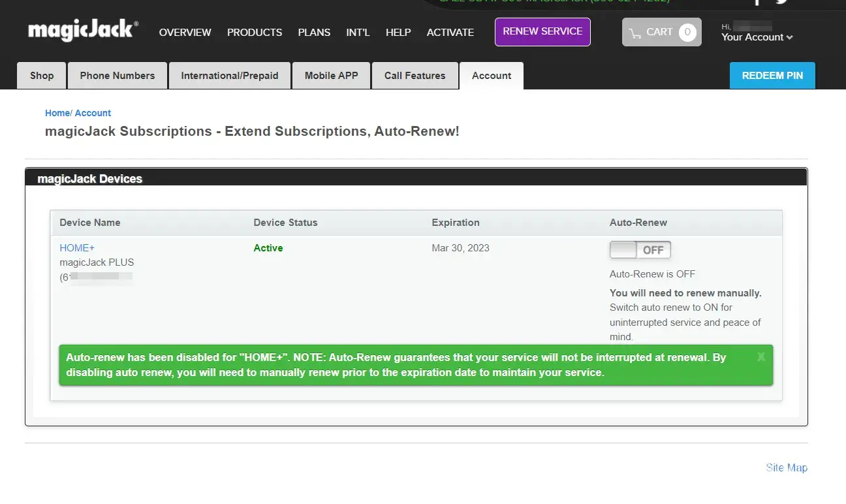The image size is (846, 504).
Task: Click the Twitter bird icon
Action: [x=781, y=2]
